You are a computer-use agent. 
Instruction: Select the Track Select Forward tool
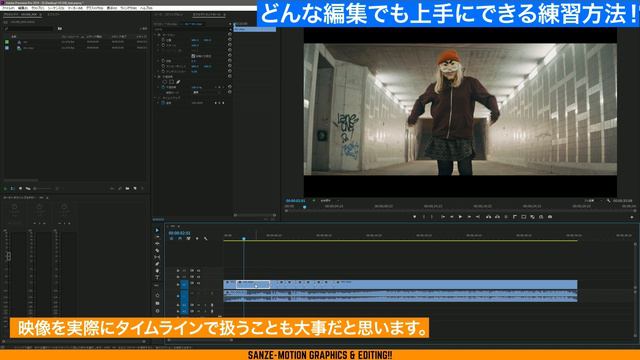tap(157, 237)
